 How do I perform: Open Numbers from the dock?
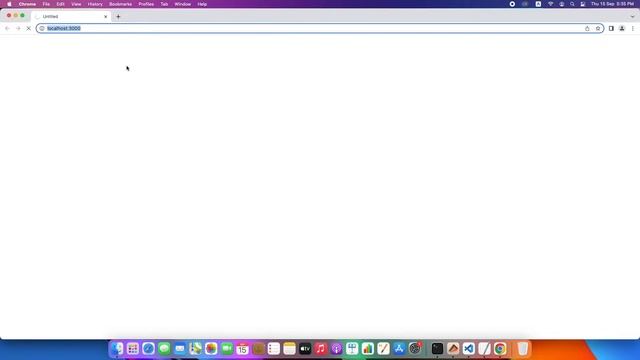(x=368, y=349)
